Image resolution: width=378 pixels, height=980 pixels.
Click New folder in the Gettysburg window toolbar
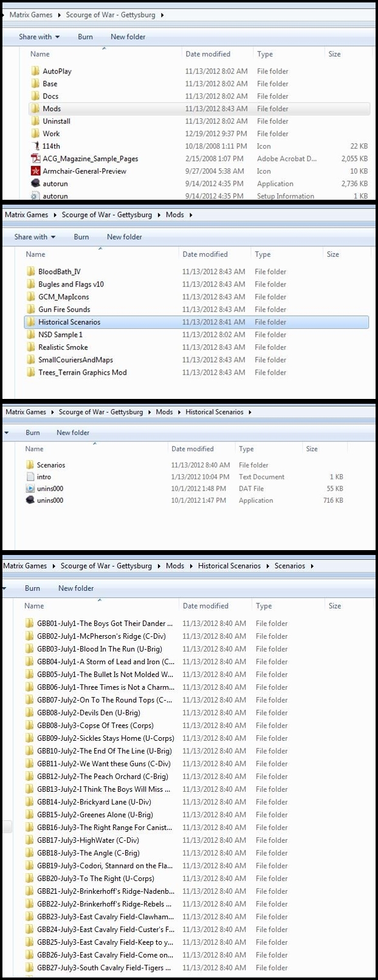(128, 36)
